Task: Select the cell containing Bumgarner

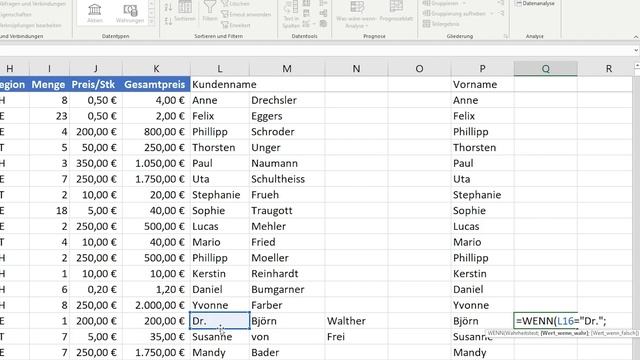Action: [x=287, y=289]
